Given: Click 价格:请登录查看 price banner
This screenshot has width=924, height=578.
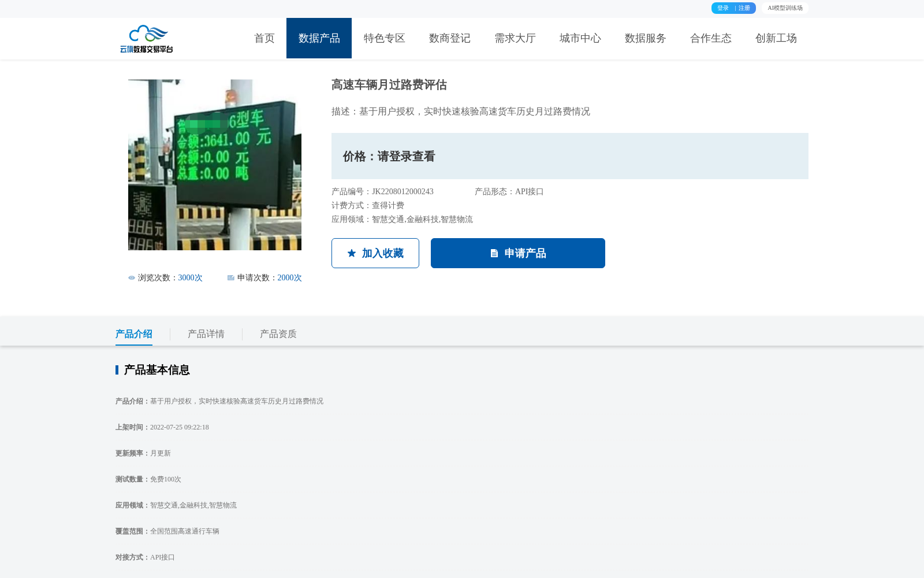Looking at the screenshot, I should click(570, 156).
